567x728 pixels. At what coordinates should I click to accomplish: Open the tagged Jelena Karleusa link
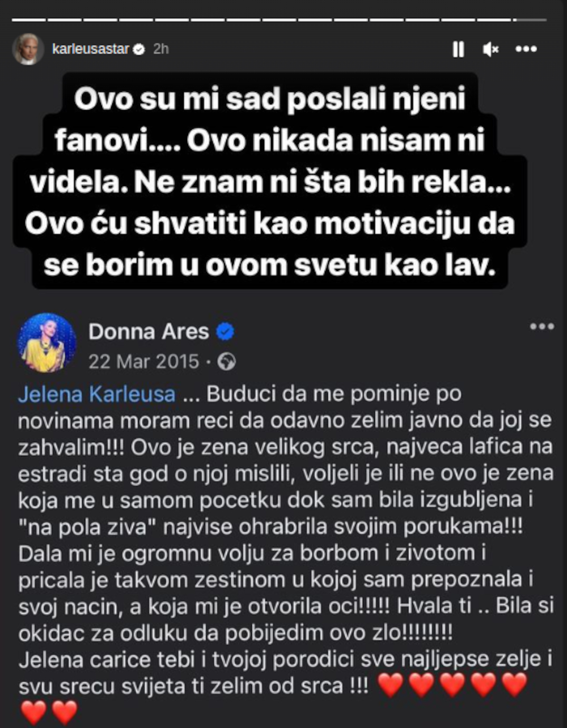click(x=96, y=395)
